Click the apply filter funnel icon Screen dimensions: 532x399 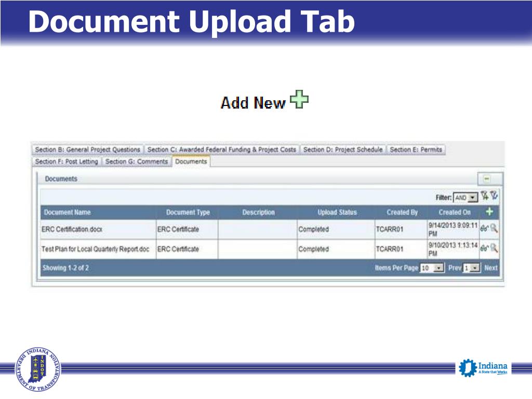pyautogui.click(x=484, y=195)
